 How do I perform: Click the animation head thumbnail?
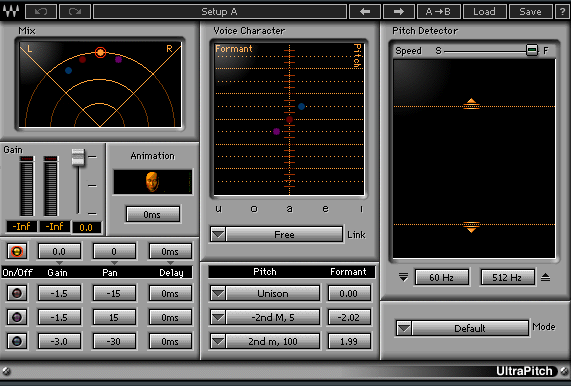(152, 182)
